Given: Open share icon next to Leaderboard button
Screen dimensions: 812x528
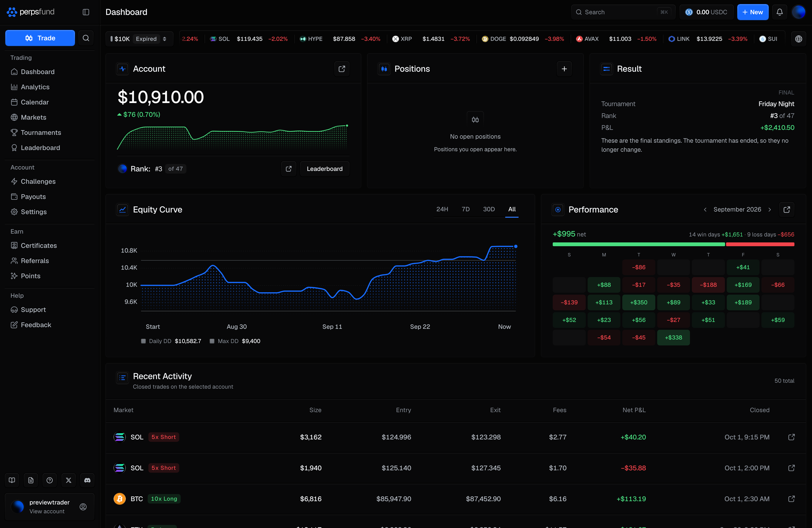Looking at the screenshot, I should (289, 169).
